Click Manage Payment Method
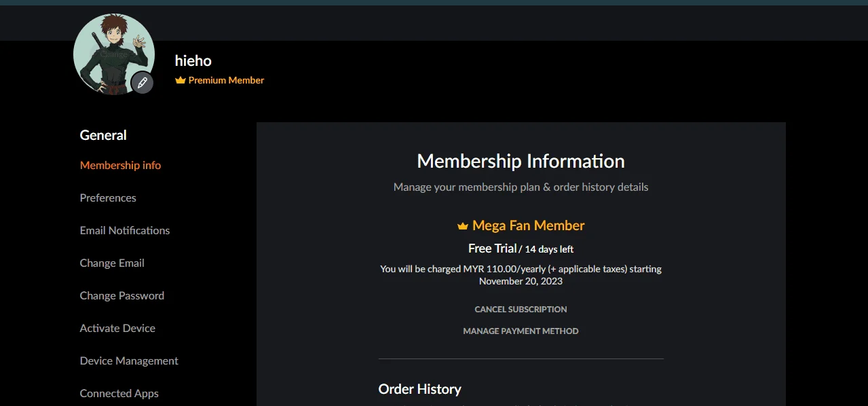Image resolution: width=868 pixels, height=406 pixels. click(521, 331)
